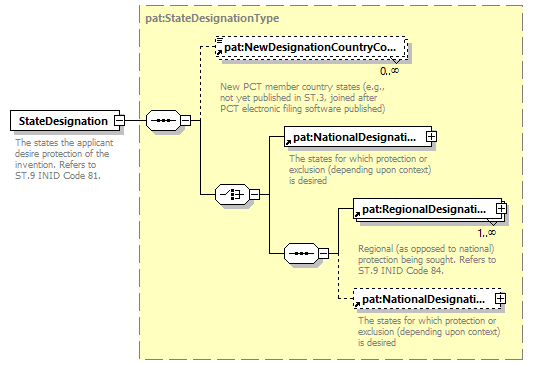Select the first sequence compositor symbol
Screen dimensions: 533x365
point(163,120)
